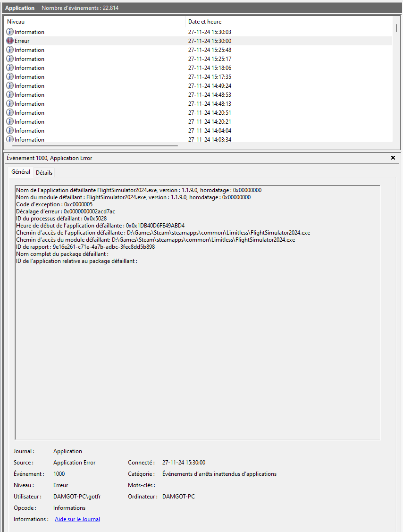The height and width of the screenshot is (532, 403).
Task: Select the 27-11-24 14:20:21 date cell
Action: [210, 122]
